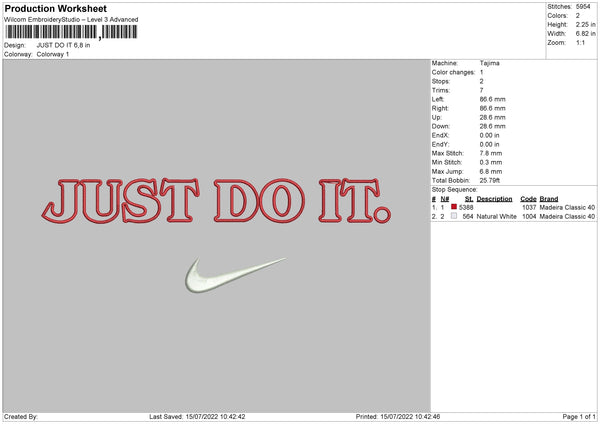Click the barcode under the worksheet title
Image resolution: width=600 pixels, height=424 pixels.
point(71,32)
